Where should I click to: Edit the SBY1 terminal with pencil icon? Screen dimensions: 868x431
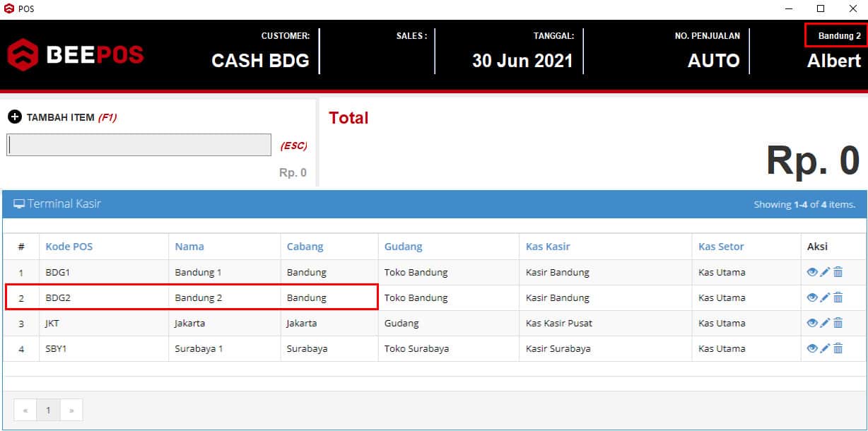pyautogui.click(x=825, y=348)
